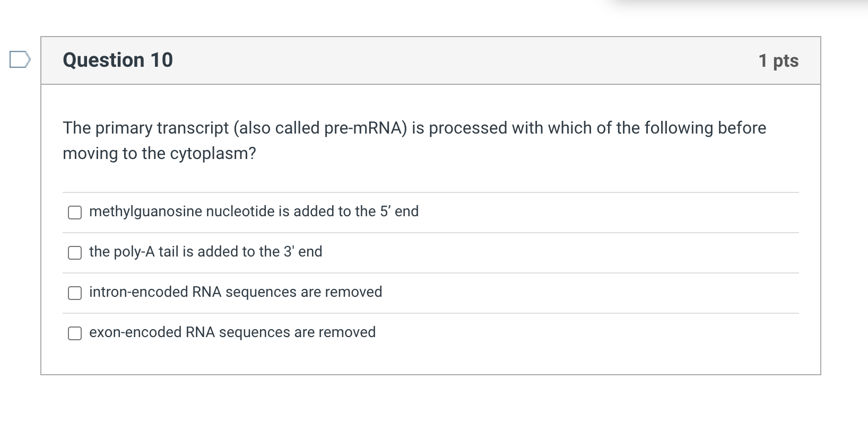Click the exon-encoded answer row
The image size is (868, 424).
(x=232, y=332)
